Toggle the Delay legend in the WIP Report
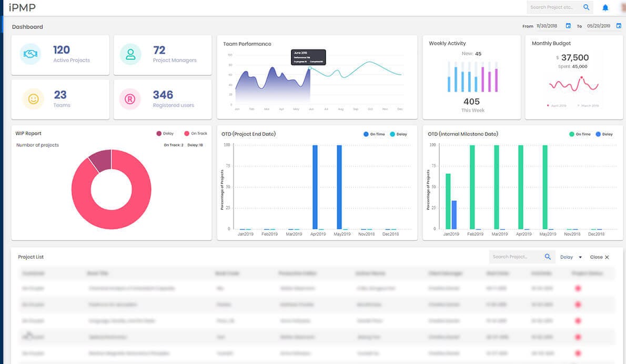The image size is (626, 364). 166,133
